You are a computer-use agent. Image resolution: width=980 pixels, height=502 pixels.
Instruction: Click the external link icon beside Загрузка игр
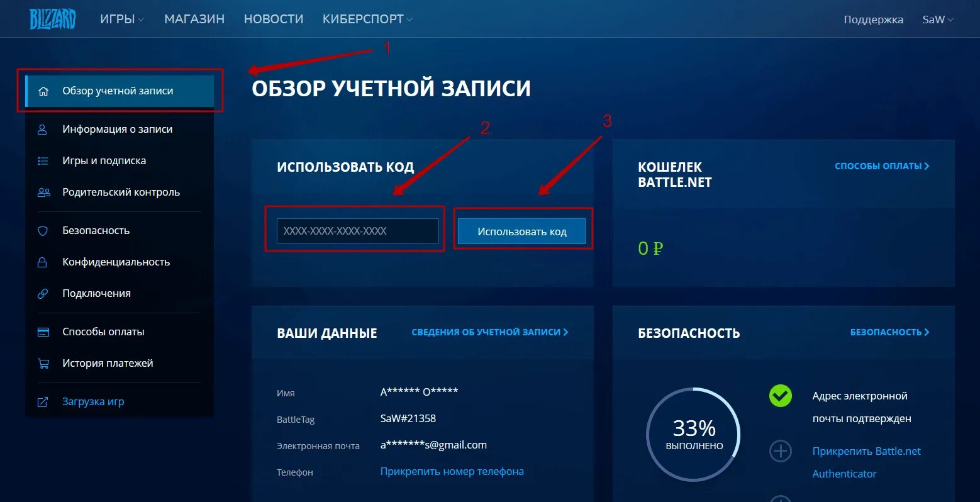click(x=43, y=402)
